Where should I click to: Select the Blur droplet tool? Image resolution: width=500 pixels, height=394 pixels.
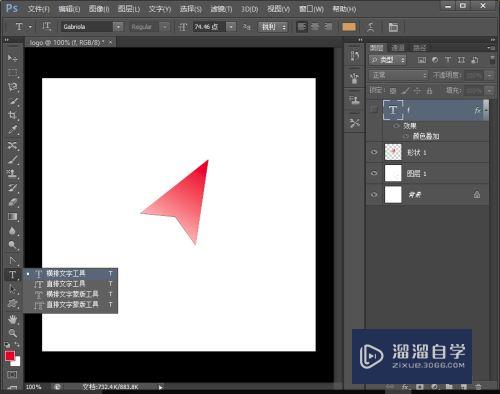(12, 231)
